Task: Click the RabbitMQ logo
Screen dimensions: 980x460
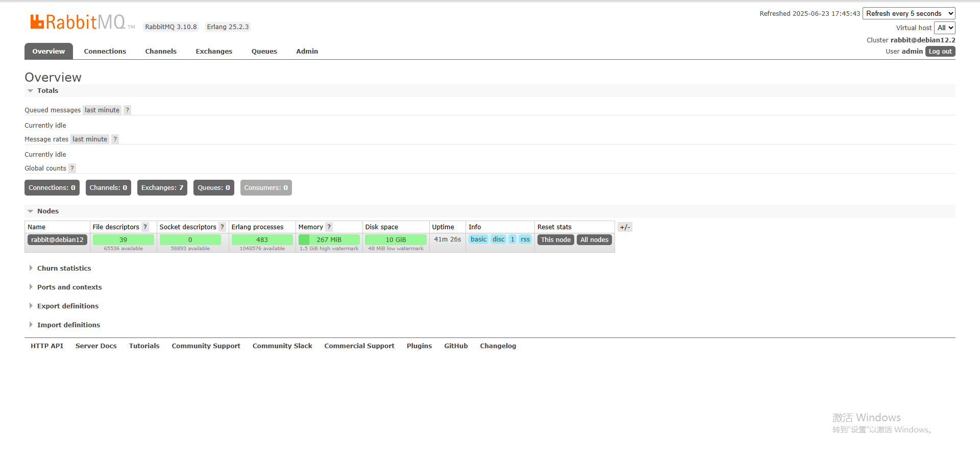Action: pos(82,22)
